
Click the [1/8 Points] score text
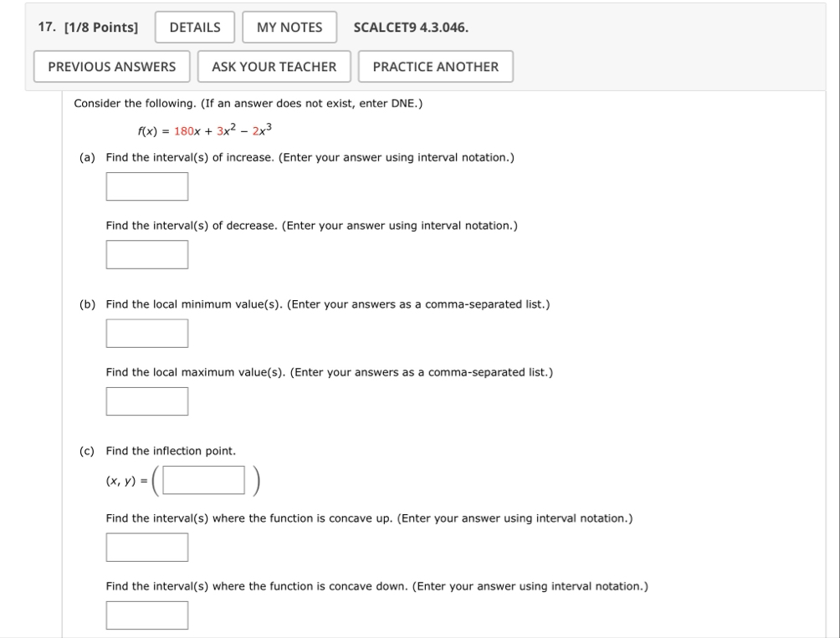(x=101, y=28)
